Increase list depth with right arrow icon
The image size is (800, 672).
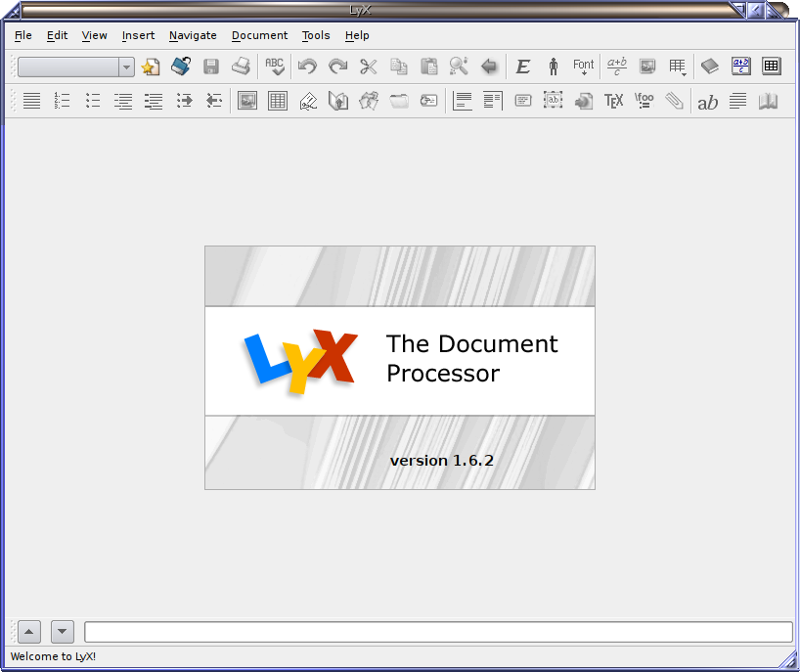pyautogui.click(x=184, y=101)
